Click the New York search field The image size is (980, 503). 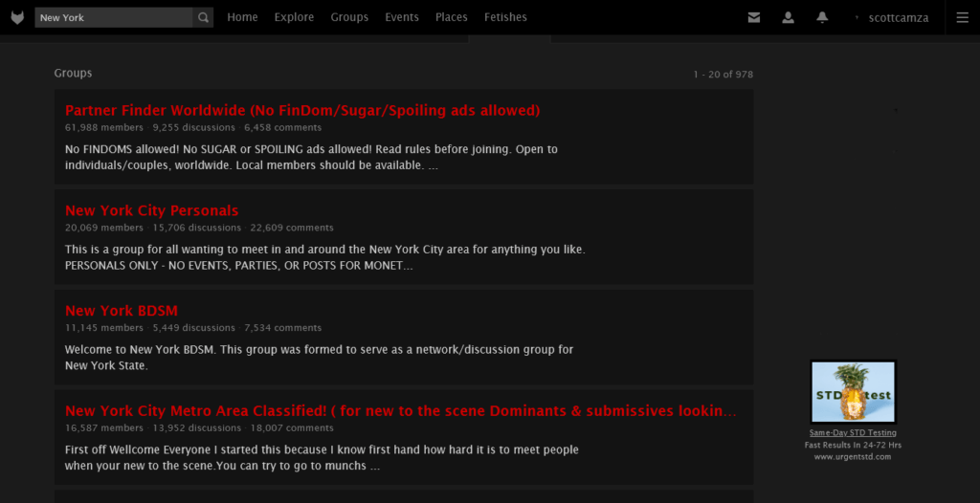pyautogui.click(x=114, y=17)
